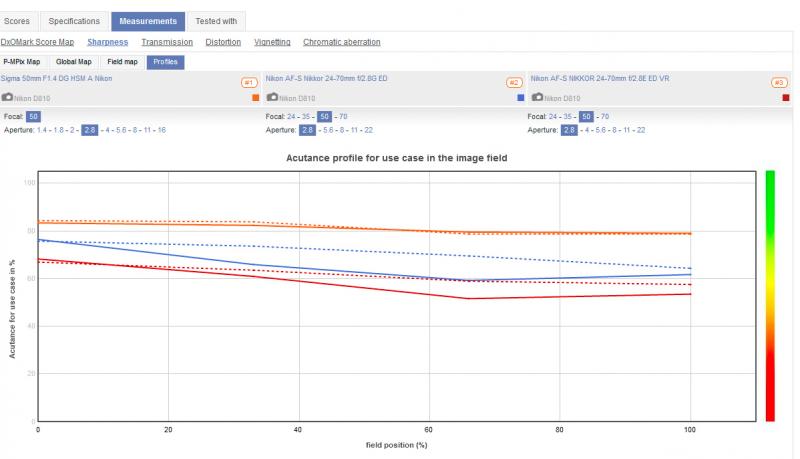Select the Profiles view button

pos(165,62)
